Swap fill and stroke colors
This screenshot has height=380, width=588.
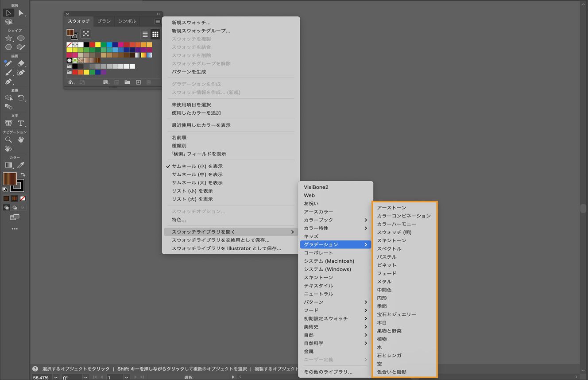point(23,175)
